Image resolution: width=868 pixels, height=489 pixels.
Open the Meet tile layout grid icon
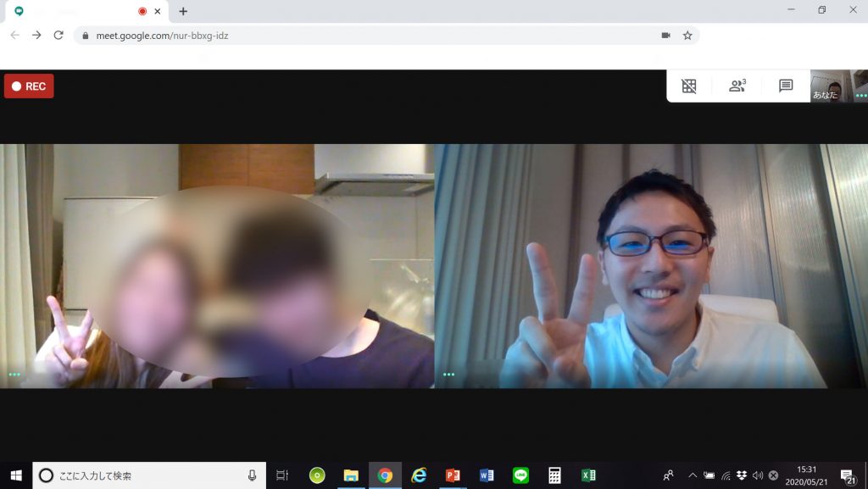pos(689,86)
